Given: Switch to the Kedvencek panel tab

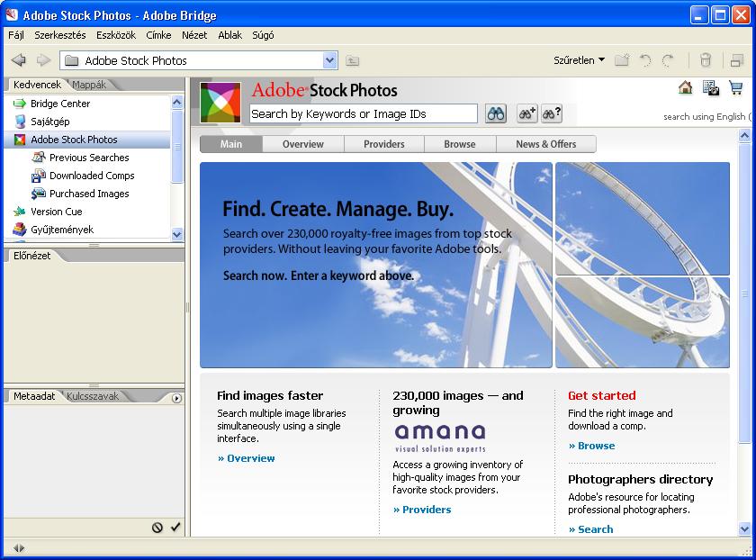Looking at the screenshot, I should coord(37,85).
